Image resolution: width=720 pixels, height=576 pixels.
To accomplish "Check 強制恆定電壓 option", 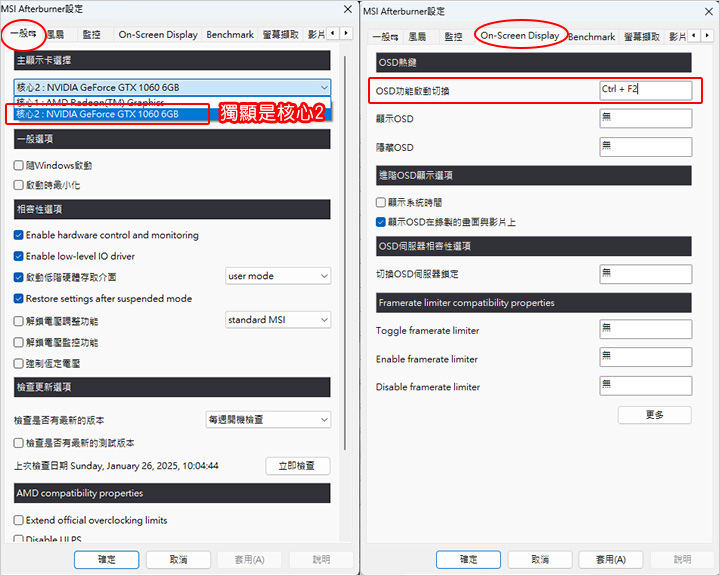I will pyautogui.click(x=18, y=364).
